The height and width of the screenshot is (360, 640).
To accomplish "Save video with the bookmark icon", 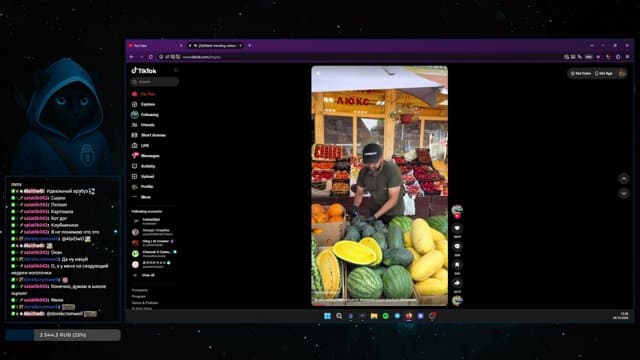I will [x=457, y=264].
